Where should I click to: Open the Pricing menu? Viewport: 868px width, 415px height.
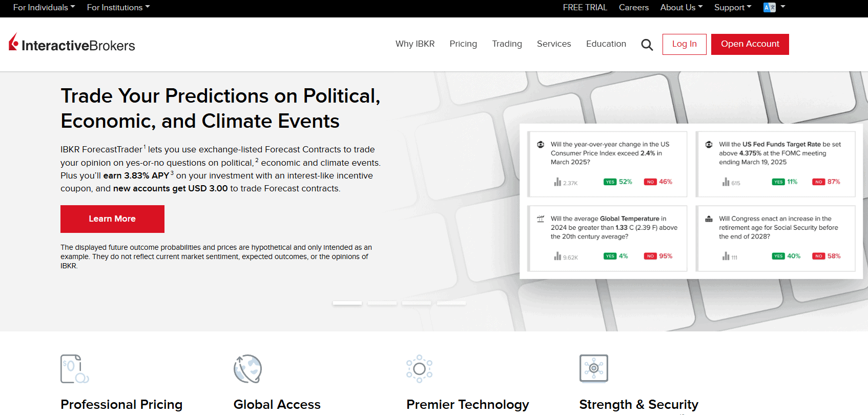(463, 44)
